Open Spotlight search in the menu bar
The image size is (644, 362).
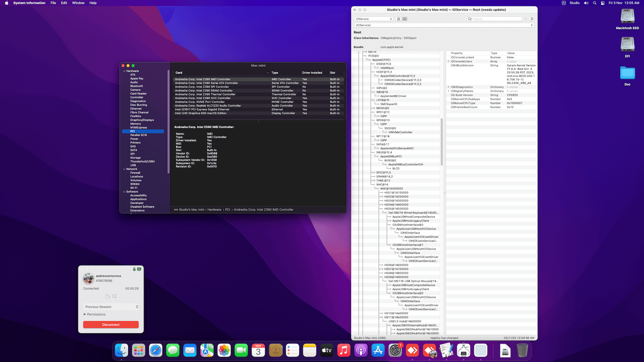pos(595,3)
